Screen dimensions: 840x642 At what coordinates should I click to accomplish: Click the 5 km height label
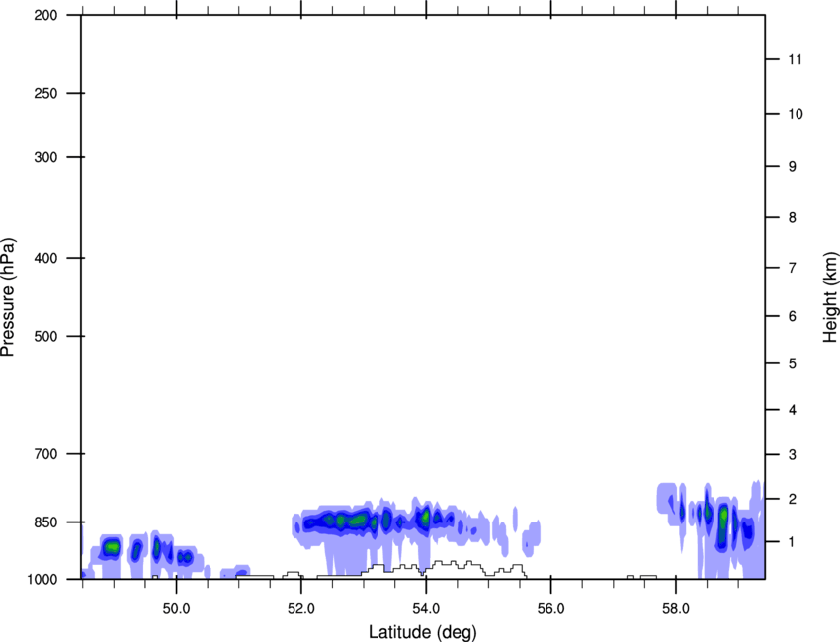click(x=793, y=363)
